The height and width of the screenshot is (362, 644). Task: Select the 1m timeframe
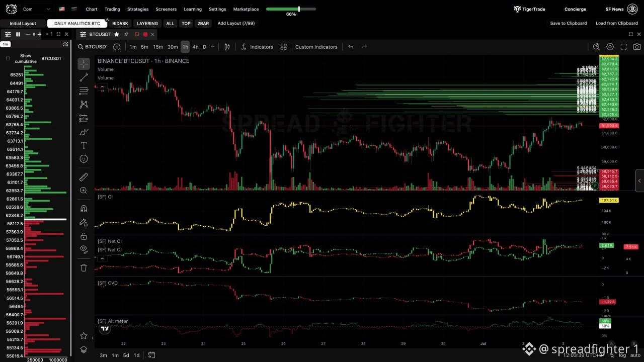point(133,47)
